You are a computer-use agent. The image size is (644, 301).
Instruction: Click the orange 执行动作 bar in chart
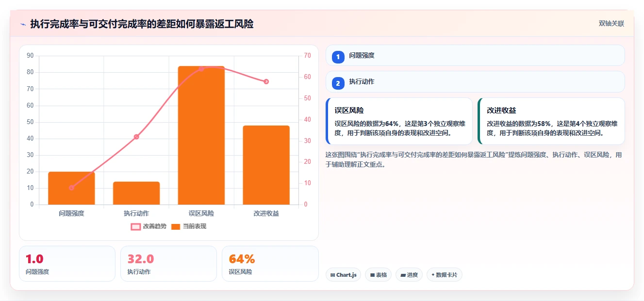coord(136,193)
